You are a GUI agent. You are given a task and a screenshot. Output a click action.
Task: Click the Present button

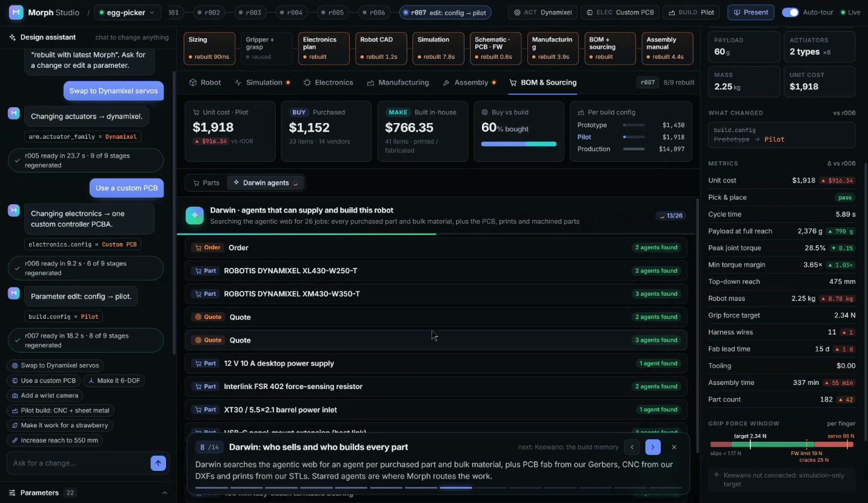[x=750, y=12]
